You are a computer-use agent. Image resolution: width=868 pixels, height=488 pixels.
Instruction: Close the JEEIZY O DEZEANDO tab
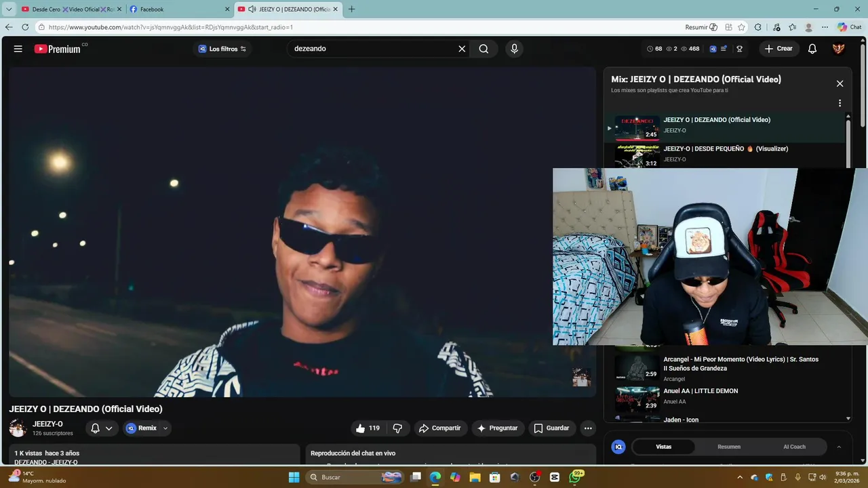[334, 9]
